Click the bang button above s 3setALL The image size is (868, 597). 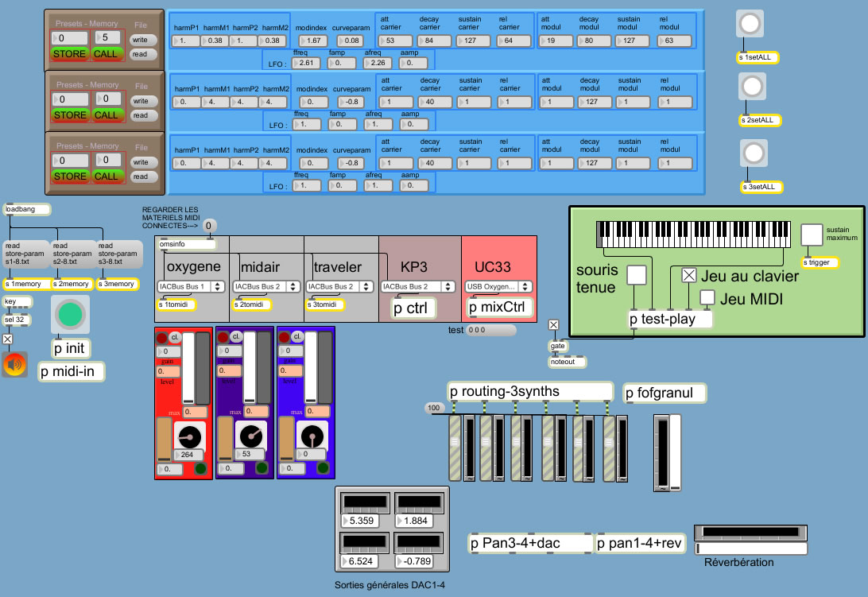754,153
